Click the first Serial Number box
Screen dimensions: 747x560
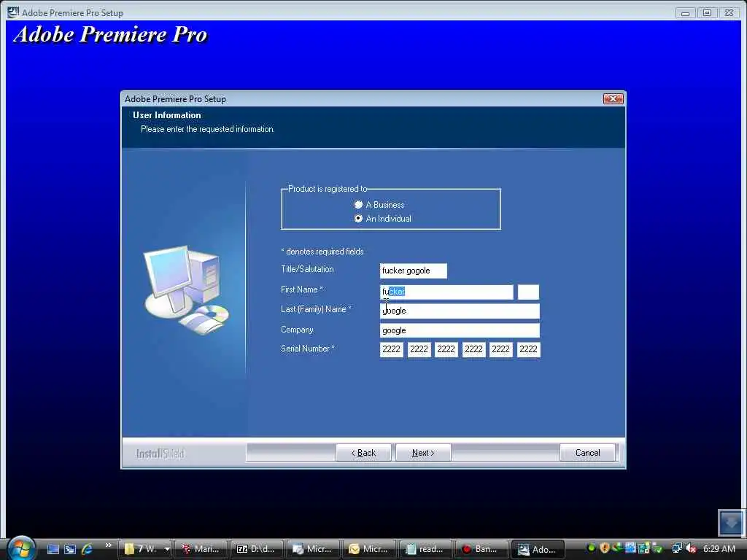tap(391, 349)
